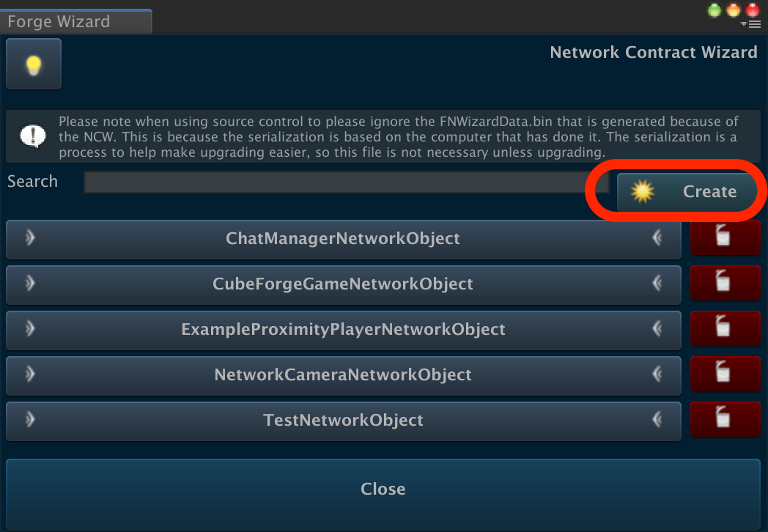Viewport: 768px width, 532px height.
Task: Open the panel options menu icon top right
Action: pyautogui.click(x=751, y=24)
